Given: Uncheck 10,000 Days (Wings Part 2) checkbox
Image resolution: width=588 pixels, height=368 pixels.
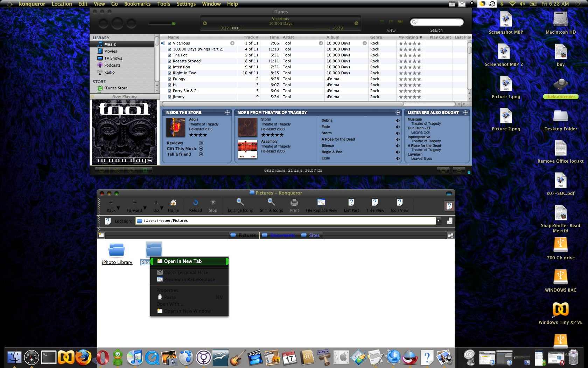Looking at the screenshot, I should point(170,49).
